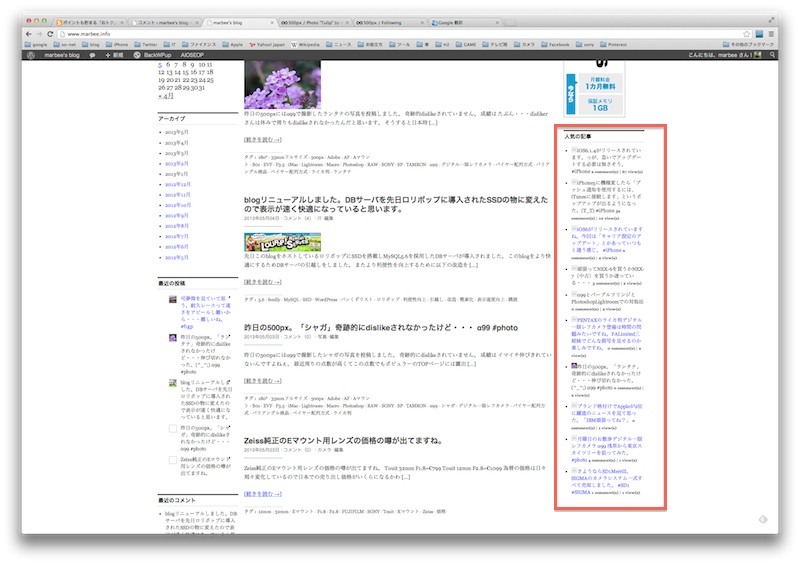Click the scroll-to-top diamond icon at bottom right
The height and width of the screenshot is (564, 800).
[x=763, y=519]
